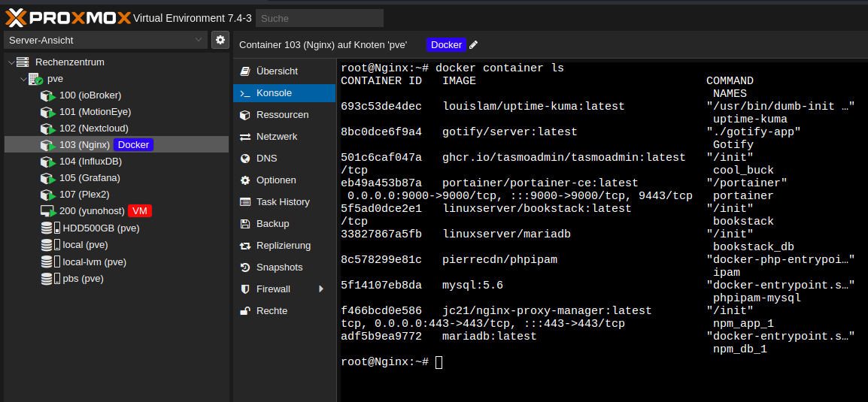Click the text jc21/nginx-proxy-manager:latest
Viewport: 868px width, 402px height.
pyautogui.click(x=547, y=311)
